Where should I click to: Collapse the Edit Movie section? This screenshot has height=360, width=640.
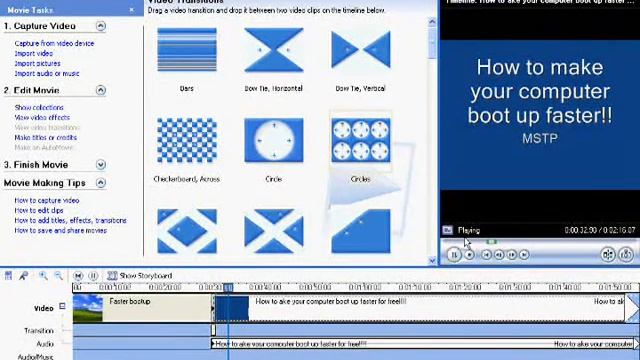pos(101,90)
